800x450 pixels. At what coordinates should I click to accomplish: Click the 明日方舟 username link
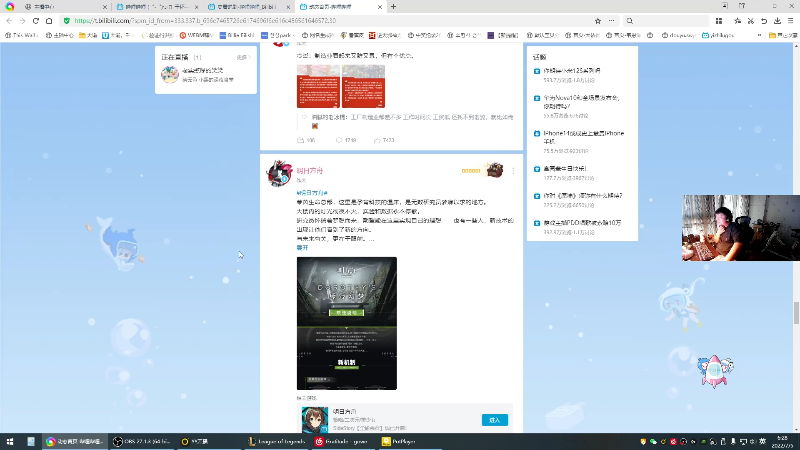click(310, 171)
